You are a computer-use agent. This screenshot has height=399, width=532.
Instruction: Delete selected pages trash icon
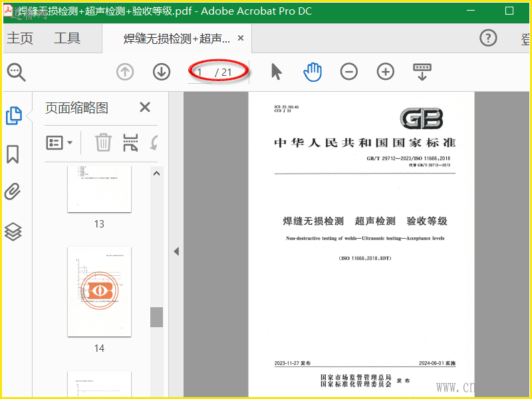(103, 142)
